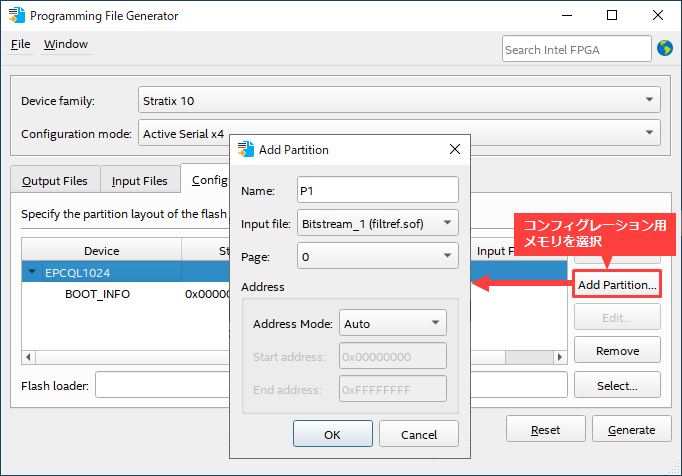682x476 pixels.
Task: Close the Add Partition dialog
Action: coord(454,150)
